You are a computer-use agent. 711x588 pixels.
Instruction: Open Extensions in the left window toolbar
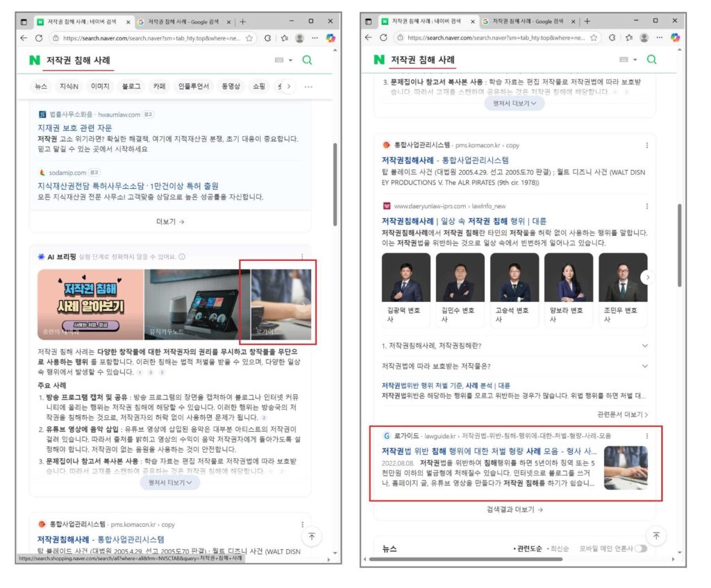point(267,38)
